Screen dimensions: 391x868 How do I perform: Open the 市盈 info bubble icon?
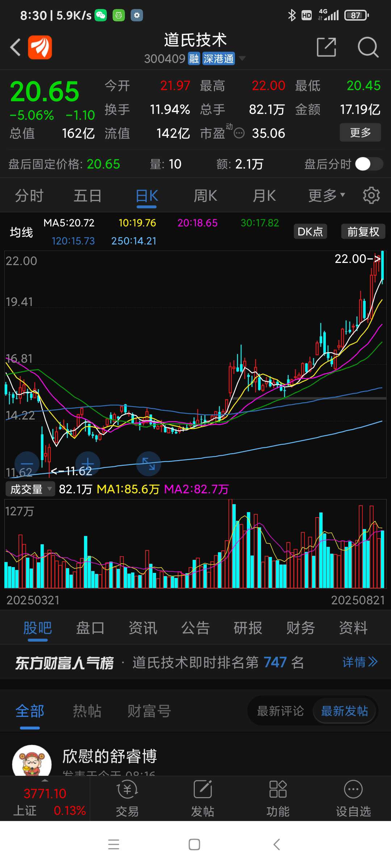[x=239, y=133]
